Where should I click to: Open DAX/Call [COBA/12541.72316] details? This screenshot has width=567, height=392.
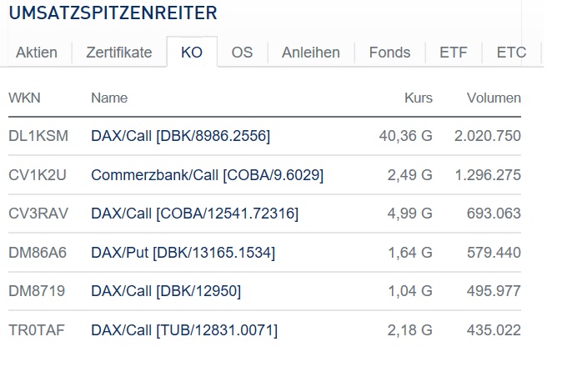(194, 214)
